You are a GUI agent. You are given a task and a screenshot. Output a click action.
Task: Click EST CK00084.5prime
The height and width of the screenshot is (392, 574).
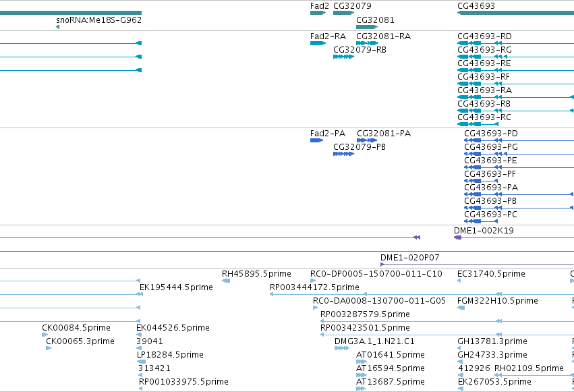click(x=76, y=328)
